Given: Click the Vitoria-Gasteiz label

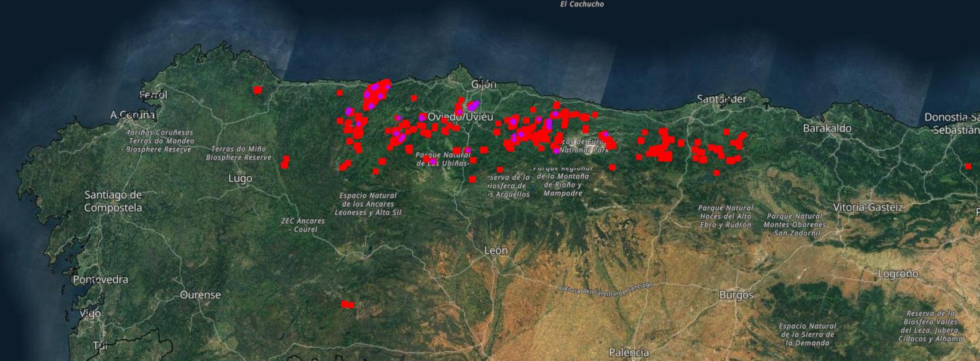Looking at the screenshot, I should (x=868, y=207).
